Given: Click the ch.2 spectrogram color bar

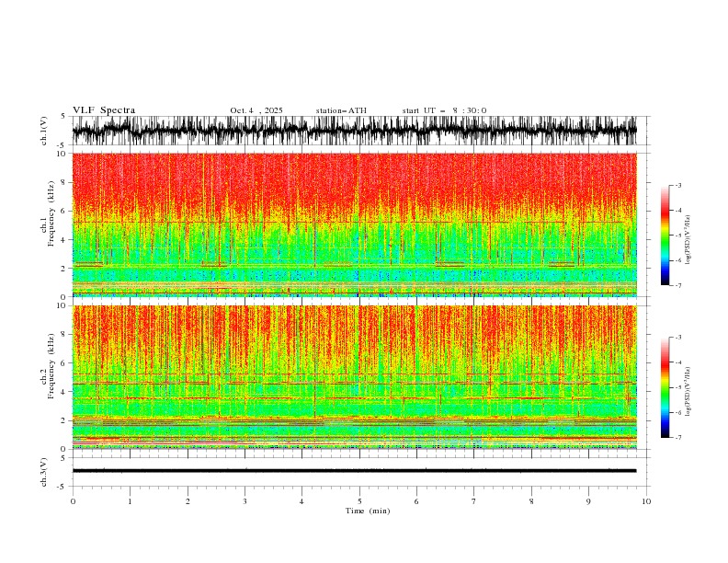Looking at the screenshot, I should tap(665, 387).
